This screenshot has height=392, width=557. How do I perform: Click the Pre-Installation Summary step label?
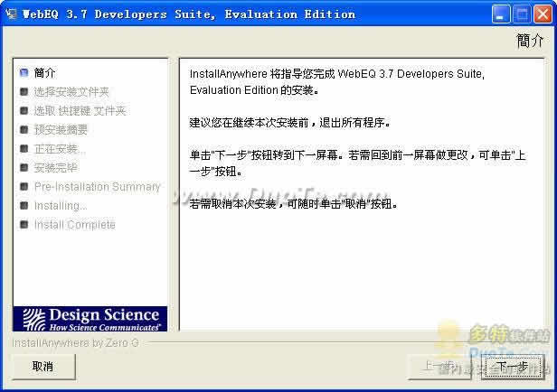[x=98, y=187]
